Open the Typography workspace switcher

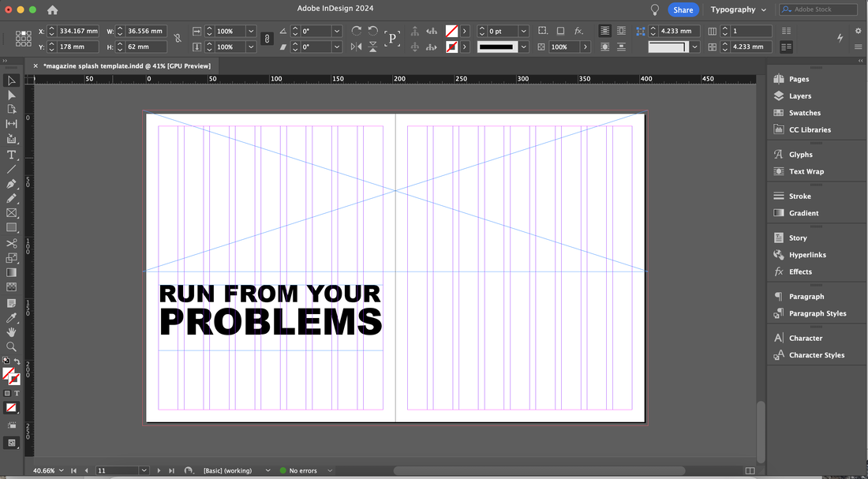coord(739,10)
